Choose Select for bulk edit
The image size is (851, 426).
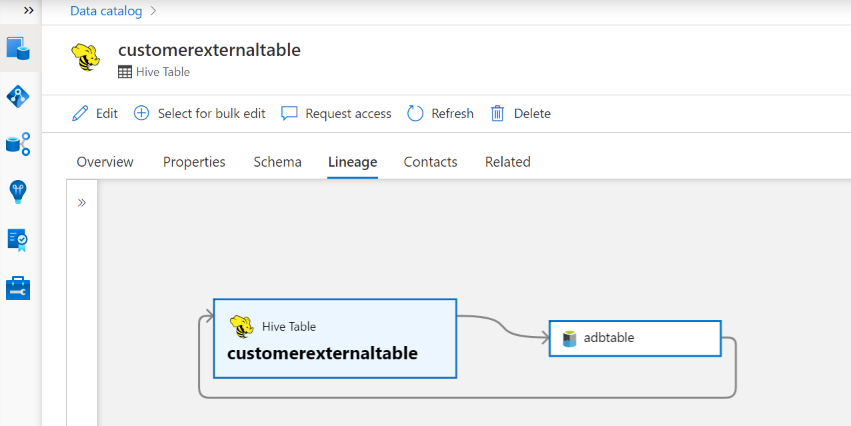(x=200, y=113)
